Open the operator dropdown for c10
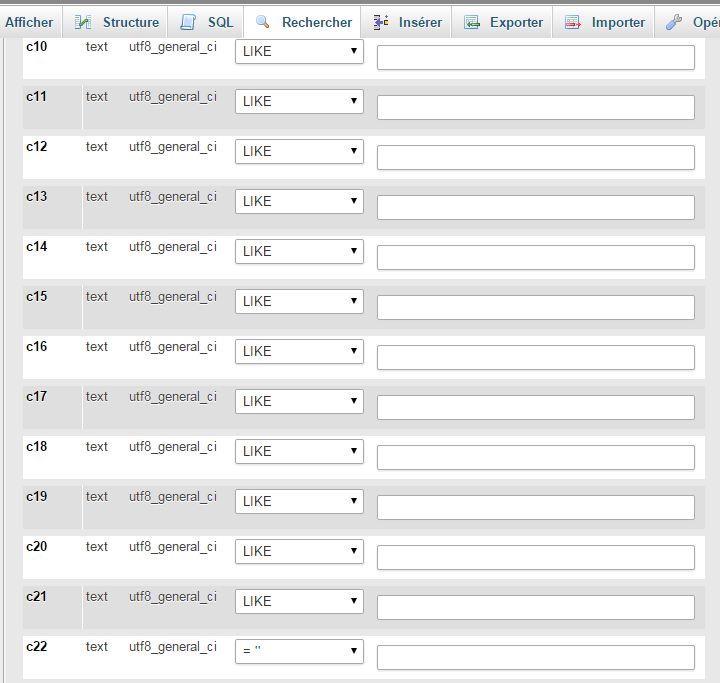Viewport: 720px width, 683px height. coord(299,51)
